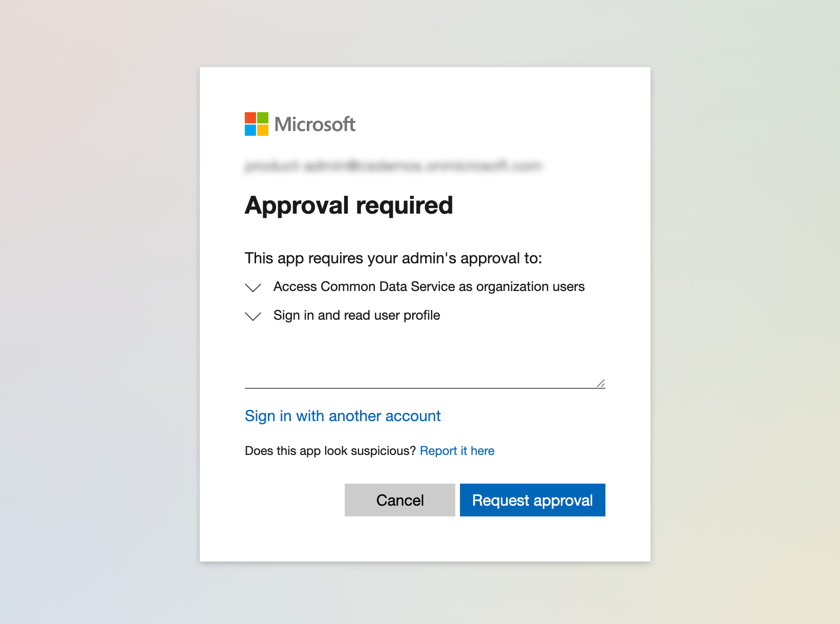Image resolution: width=840 pixels, height=624 pixels.
Task: Select the Sign in and read user profile row
Action: pos(356,315)
